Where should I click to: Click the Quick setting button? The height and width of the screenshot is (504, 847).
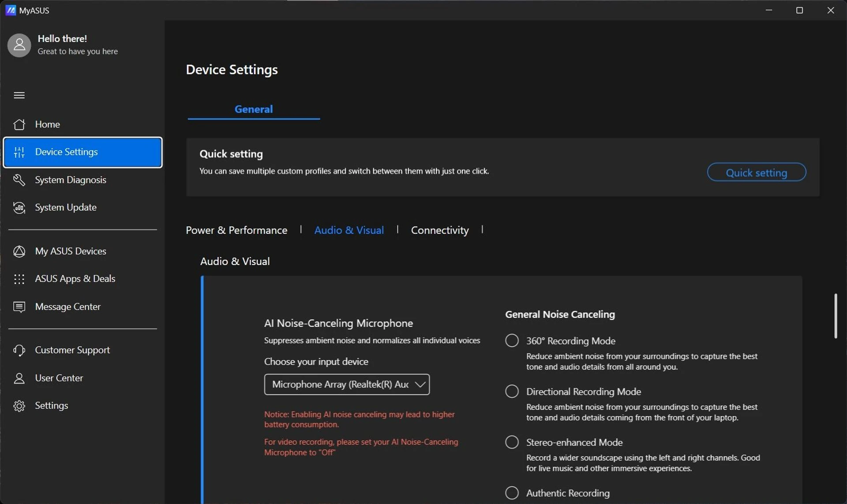(756, 172)
